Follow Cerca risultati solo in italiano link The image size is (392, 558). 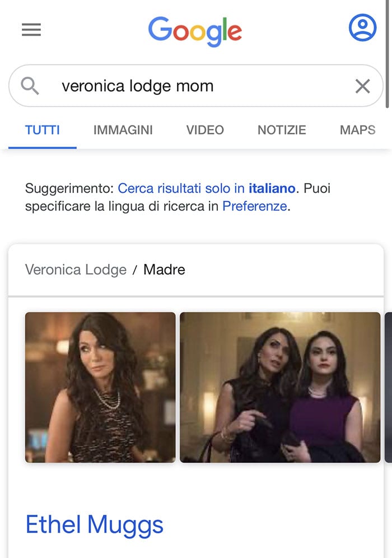coord(207,188)
